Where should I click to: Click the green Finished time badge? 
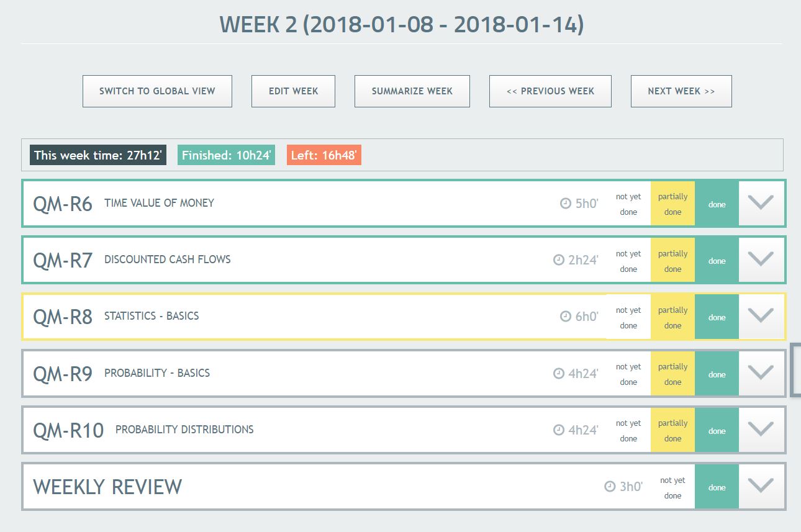point(226,155)
